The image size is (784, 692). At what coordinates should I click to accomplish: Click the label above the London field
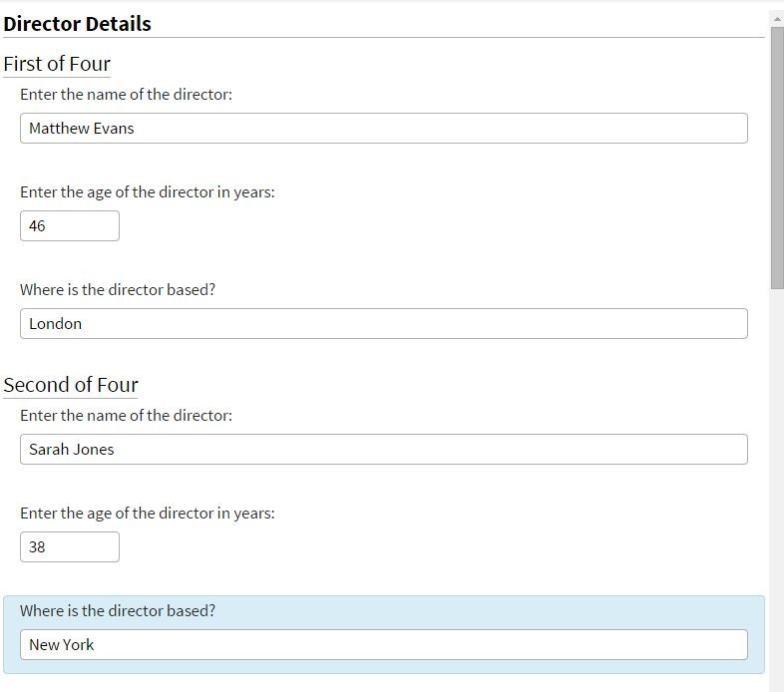coord(118,290)
